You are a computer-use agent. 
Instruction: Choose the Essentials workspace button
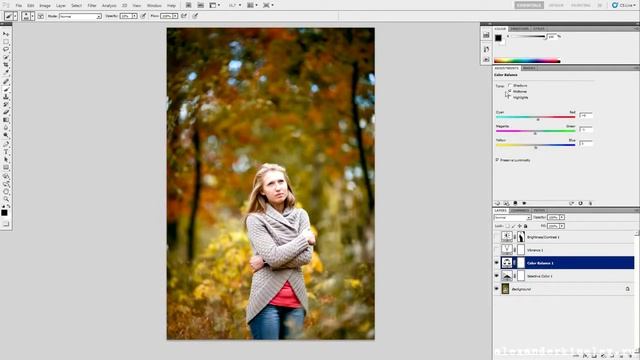[x=529, y=5]
